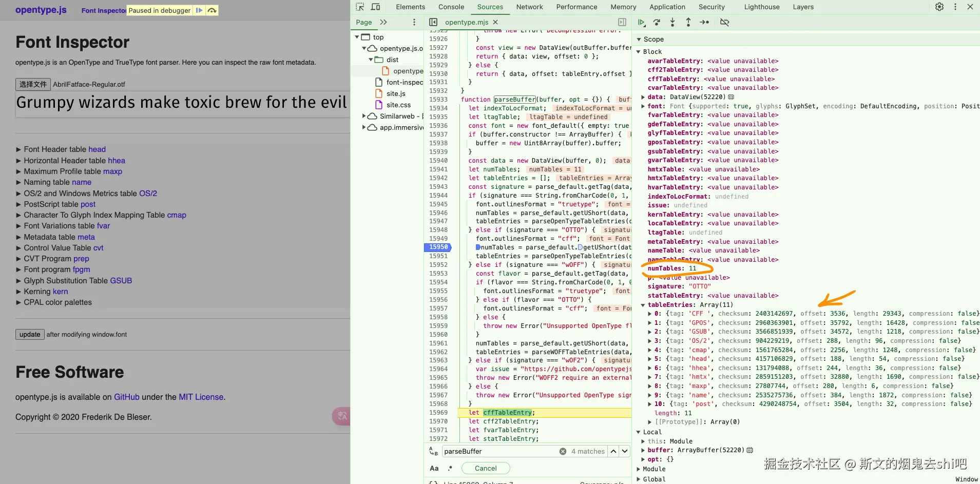Open the Network tab
The width and height of the screenshot is (980, 484).
(x=529, y=7)
